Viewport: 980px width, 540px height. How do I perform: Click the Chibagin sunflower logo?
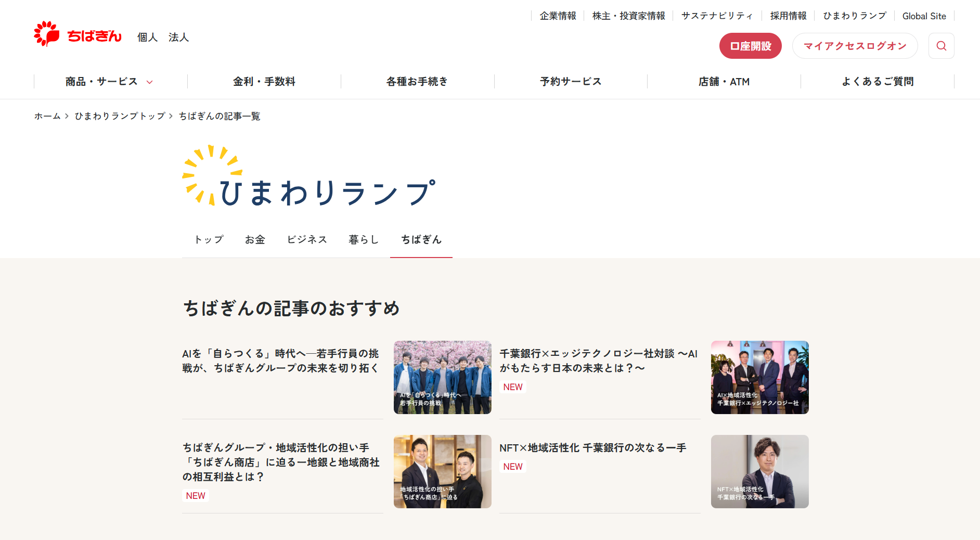[x=78, y=34]
